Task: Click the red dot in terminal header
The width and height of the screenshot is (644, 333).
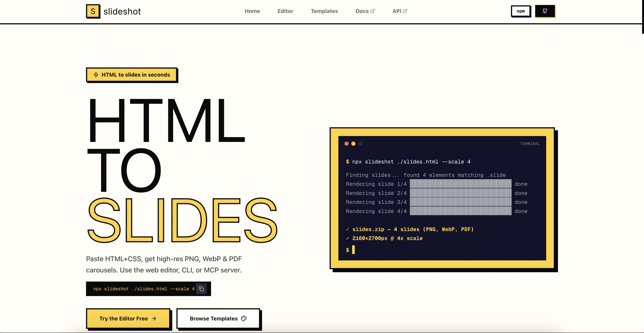Action: pos(347,144)
